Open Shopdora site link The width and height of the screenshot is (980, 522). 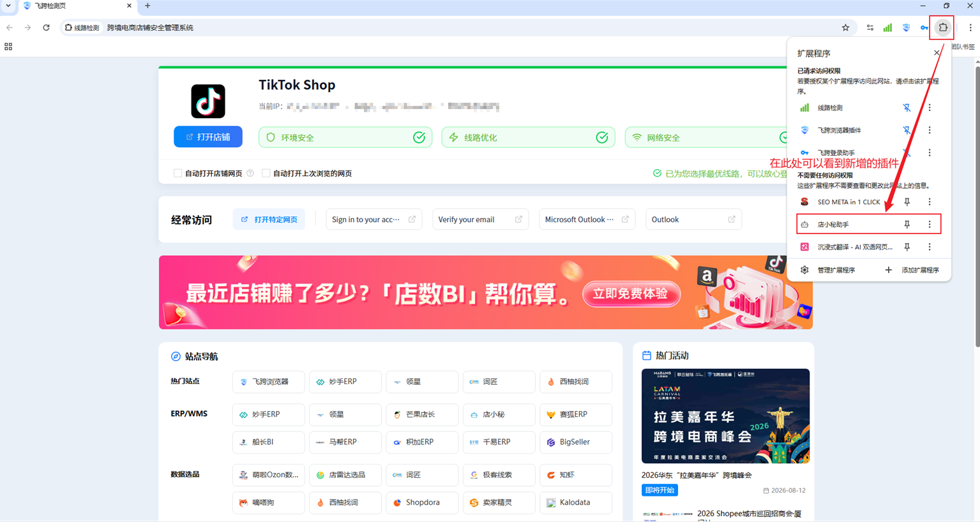(422, 502)
